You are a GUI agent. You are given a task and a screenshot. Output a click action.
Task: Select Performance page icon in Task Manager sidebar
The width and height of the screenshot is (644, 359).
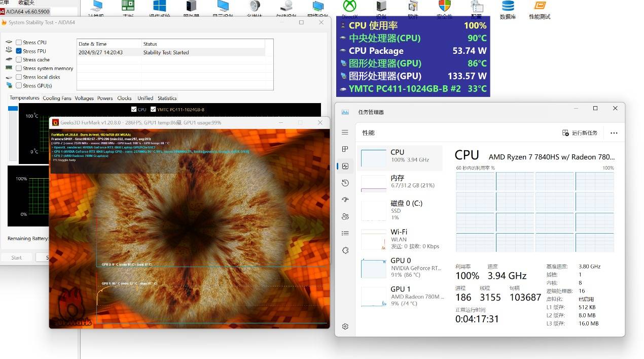345,166
